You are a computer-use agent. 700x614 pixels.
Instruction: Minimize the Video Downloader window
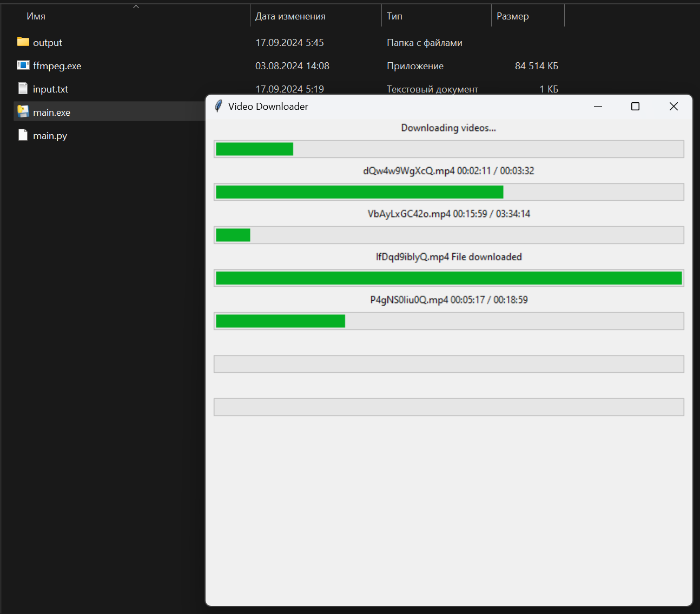[x=598, y=107]
